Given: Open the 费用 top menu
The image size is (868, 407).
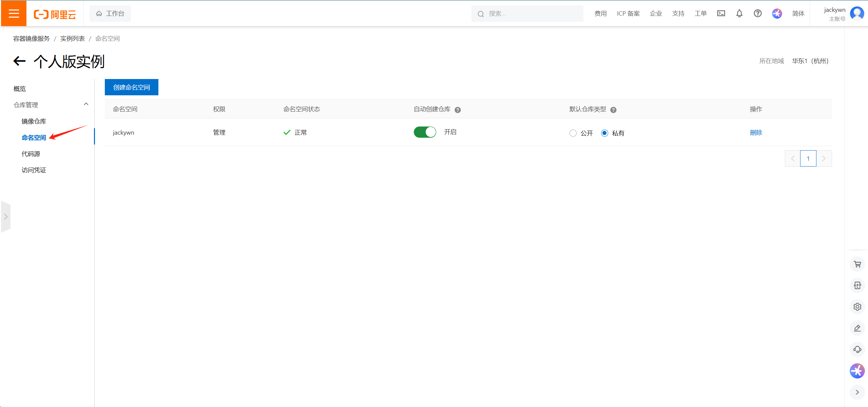Looking at the screenshot, I should coord(601,14).
